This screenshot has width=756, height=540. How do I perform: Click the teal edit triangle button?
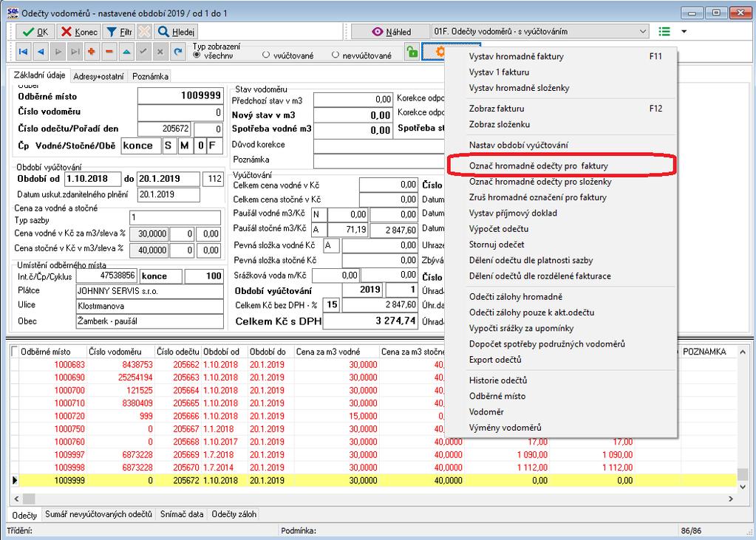[x=126, y=52]
